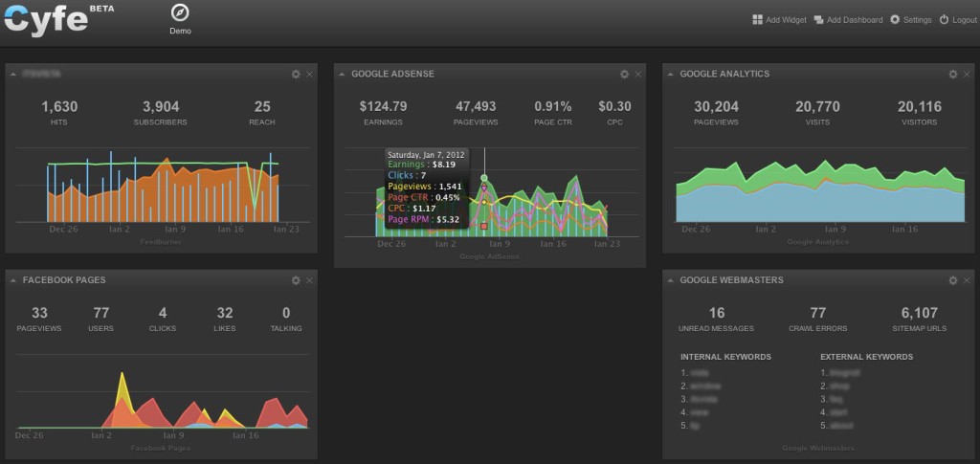Click the 20,770 visits value

(817, 107)
